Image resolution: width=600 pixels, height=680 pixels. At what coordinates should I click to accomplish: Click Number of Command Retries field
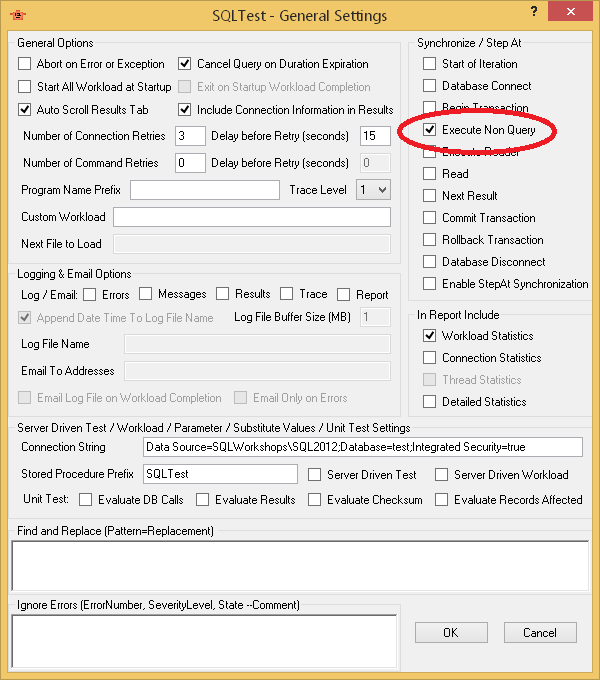tap(190, 163)
